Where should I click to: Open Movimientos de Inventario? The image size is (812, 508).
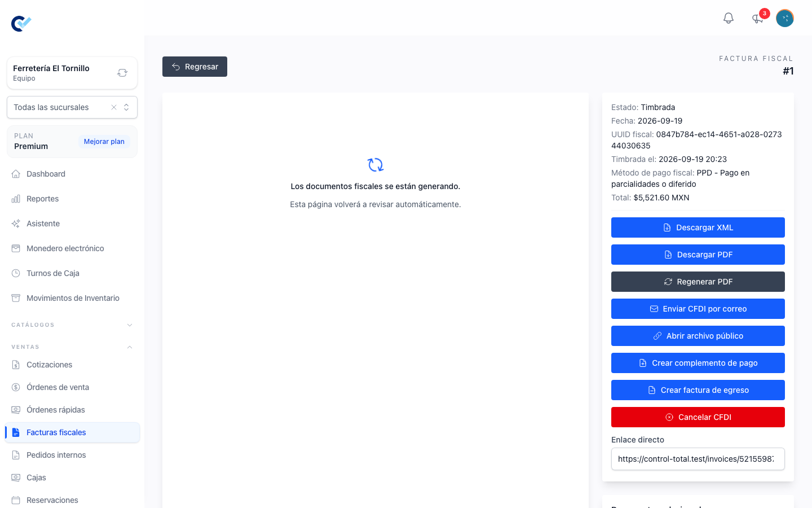pos(72,298)
